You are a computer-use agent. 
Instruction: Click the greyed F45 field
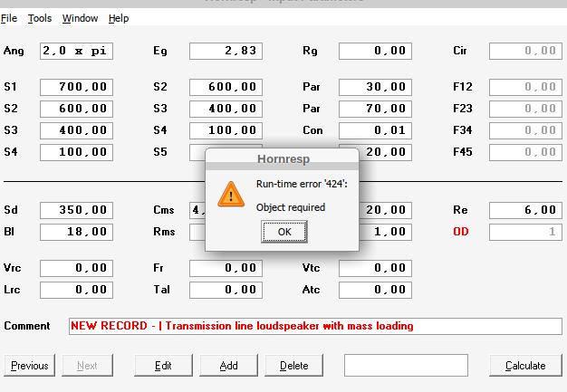(x=525, y=152)
